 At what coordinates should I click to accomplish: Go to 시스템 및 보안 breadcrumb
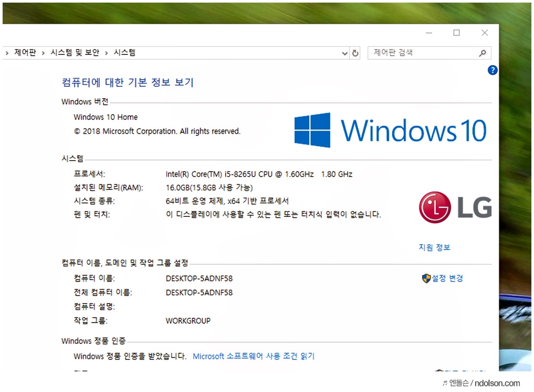click(74, 53)
